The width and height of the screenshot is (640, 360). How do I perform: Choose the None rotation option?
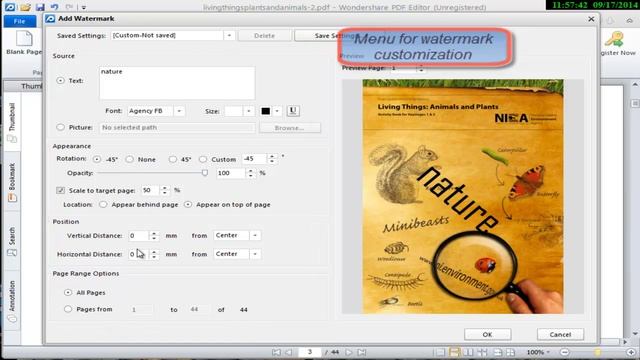click(x=129, y=159)
